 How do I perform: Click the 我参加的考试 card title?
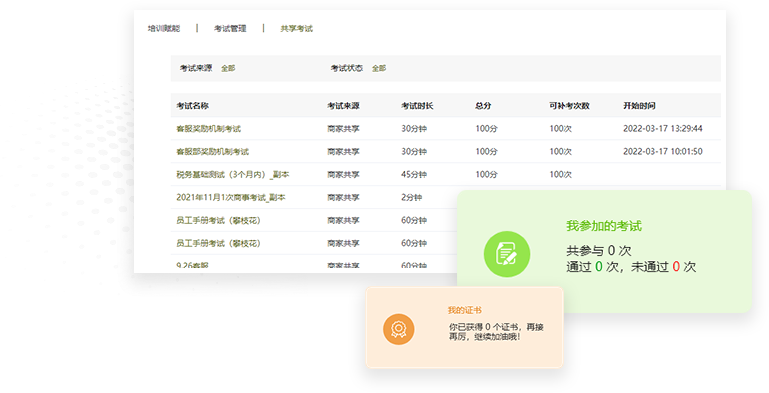coord(604,226)
